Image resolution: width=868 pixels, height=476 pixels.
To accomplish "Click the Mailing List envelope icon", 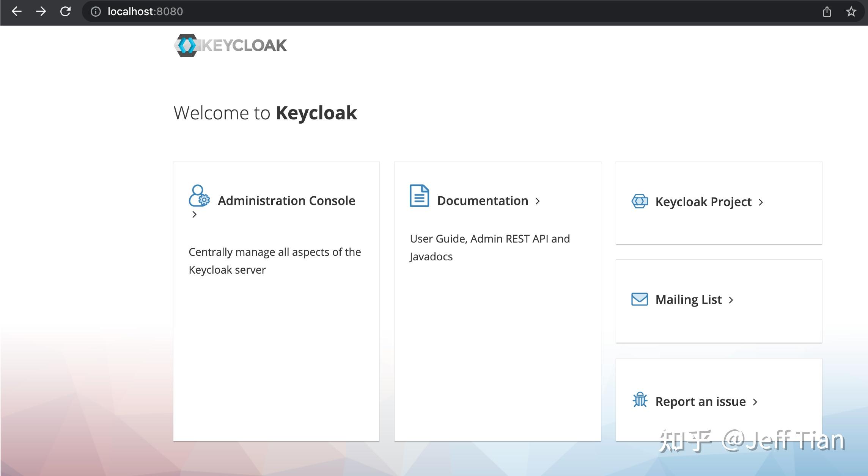I will tap(639, 299).
